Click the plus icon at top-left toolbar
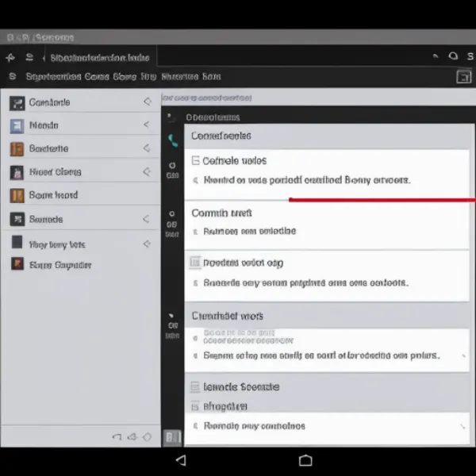The width and height of the screenshot is (476, 476). coord(11,57)
